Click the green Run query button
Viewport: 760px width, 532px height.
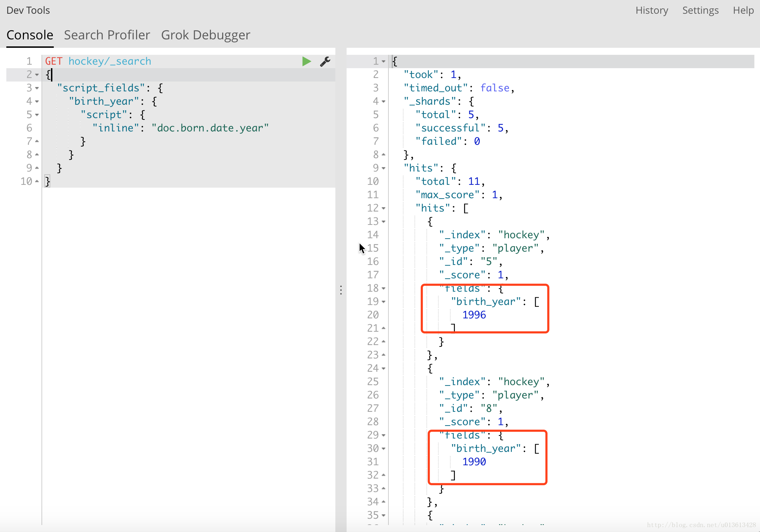[x=306, y=62]
